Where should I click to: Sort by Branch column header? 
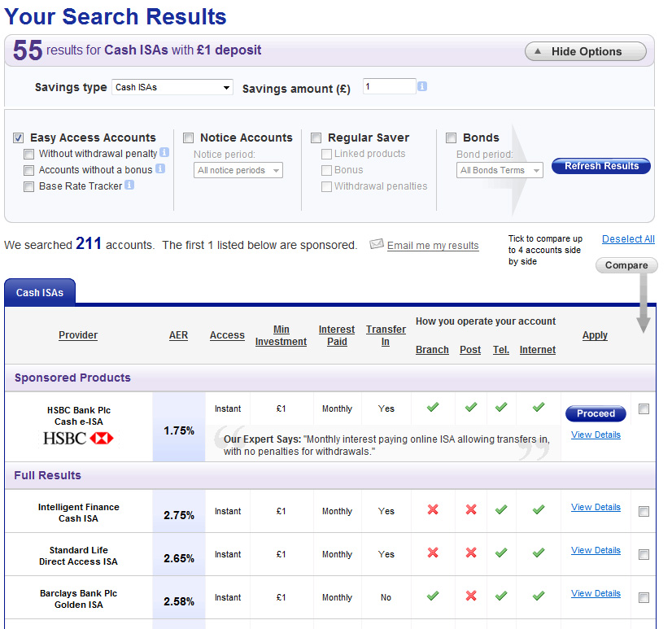point(432,350)
